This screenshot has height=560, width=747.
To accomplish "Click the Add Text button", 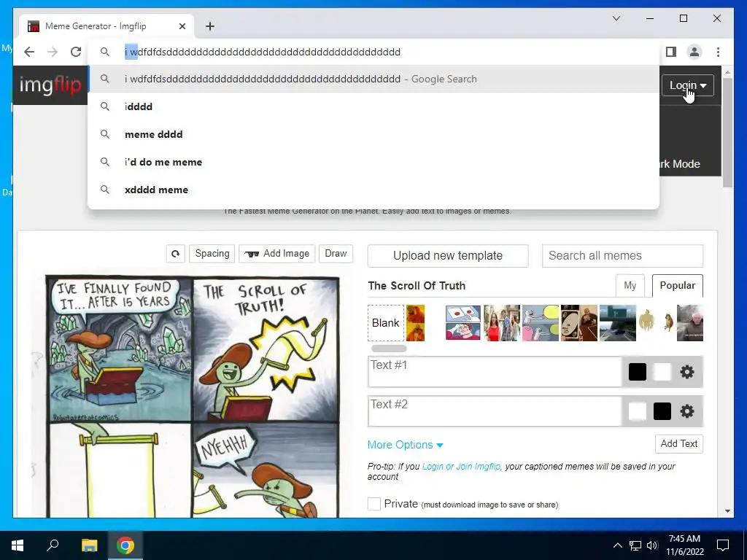I will (679, 444).
